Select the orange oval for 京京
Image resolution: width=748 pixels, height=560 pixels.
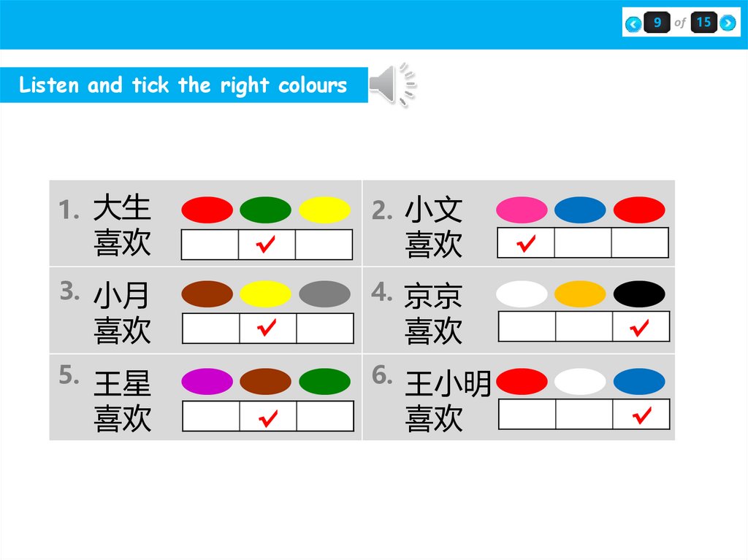pos(580,294)
